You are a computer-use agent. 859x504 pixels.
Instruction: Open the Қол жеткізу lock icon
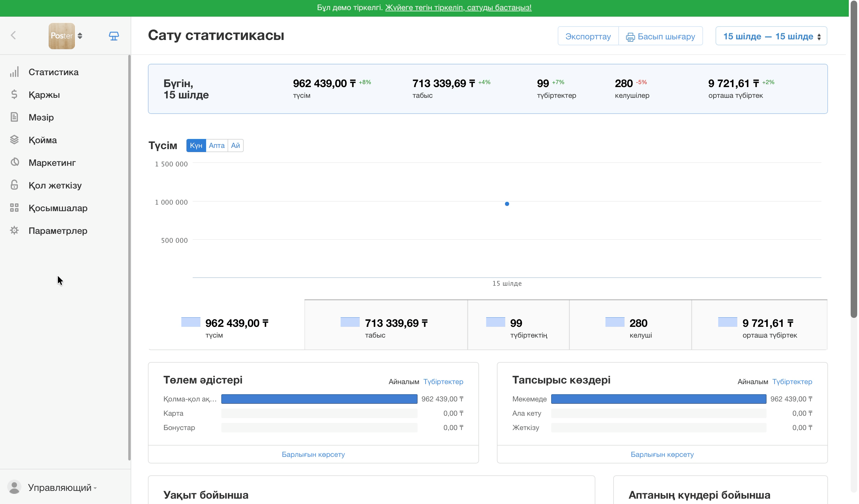[14, 185]
